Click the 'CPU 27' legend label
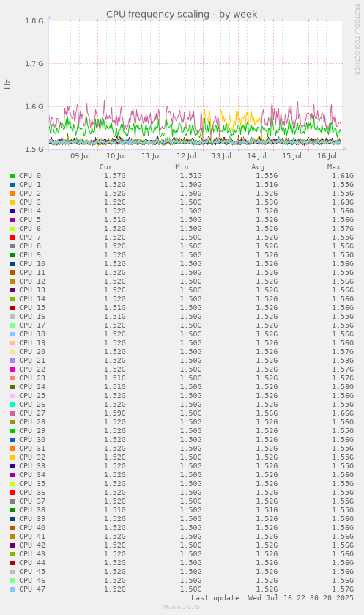Image resolution: width=364 pixels, height=615 pixels. pyautogui.click(x=32, y=413)
